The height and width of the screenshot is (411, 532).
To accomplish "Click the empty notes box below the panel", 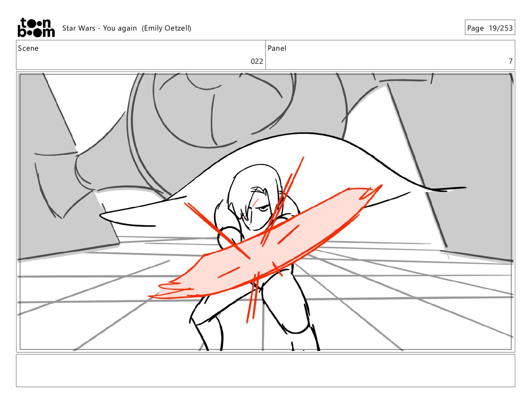I will (265, 370).
